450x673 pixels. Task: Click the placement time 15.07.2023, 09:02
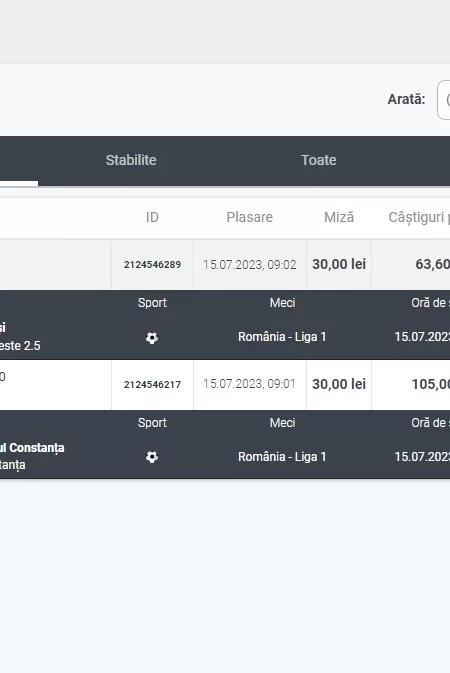[249, 264]
